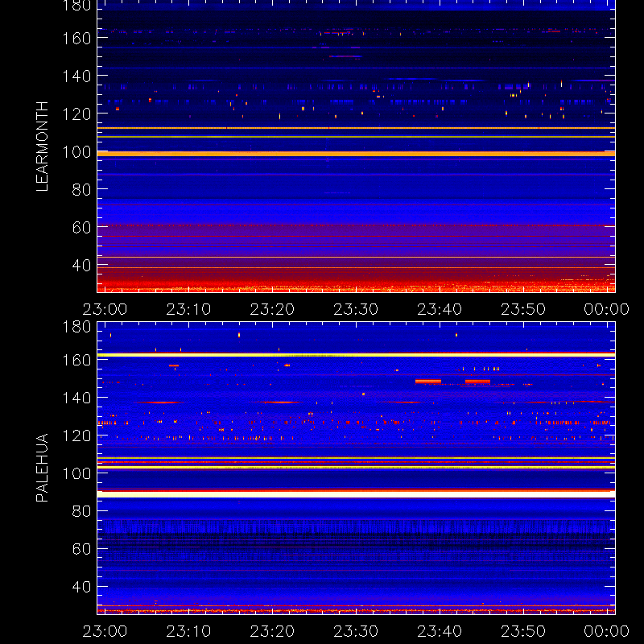Viewport: 644px width, 644px height.
Task: Select the 160 label on the Learmonth axis
Action: (x=76, y=39)
